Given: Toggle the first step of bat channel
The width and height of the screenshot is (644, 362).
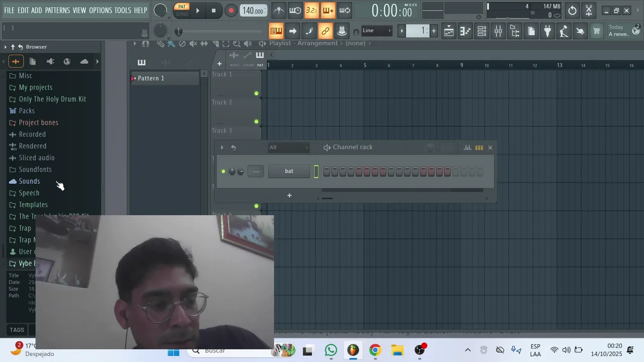Looking at the screenshot, I should pyautogui.click(x=327, y=171).
